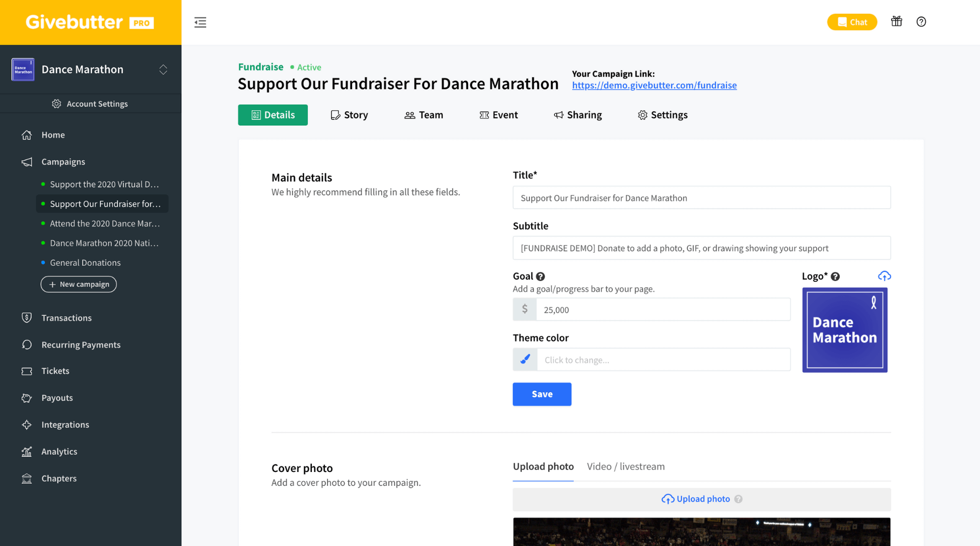Screen dimensions: 980x546
Task: Switch to the Sharing tab
Action: pyautogui.click(x=578, y=115)
